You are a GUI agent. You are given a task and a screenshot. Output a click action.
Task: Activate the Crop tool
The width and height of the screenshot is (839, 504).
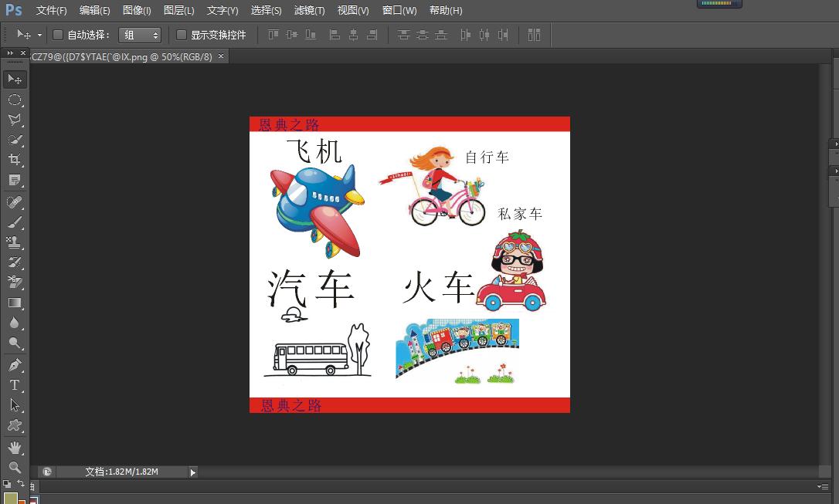14,160
